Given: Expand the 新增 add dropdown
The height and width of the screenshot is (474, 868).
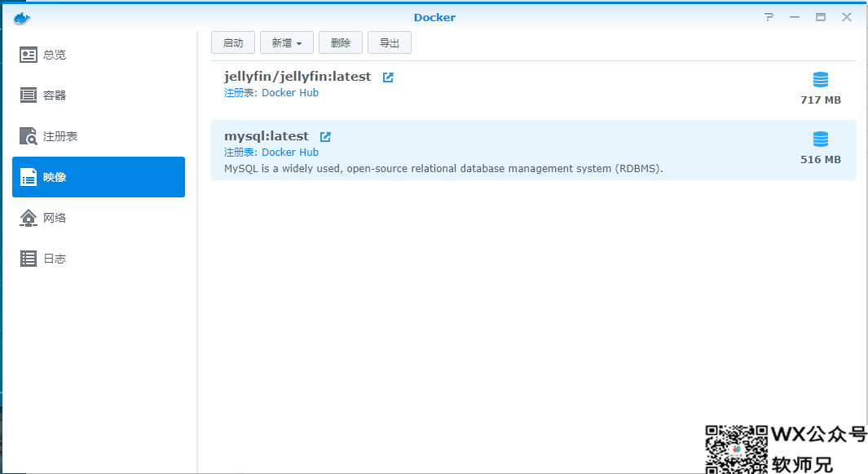Looking at the screenshot, I should (x=287, y=42).
